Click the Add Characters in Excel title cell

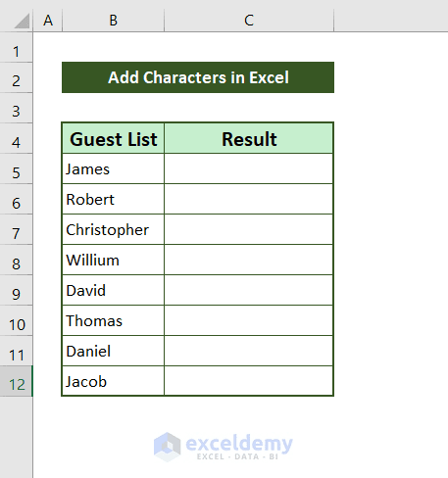point(198,77)
